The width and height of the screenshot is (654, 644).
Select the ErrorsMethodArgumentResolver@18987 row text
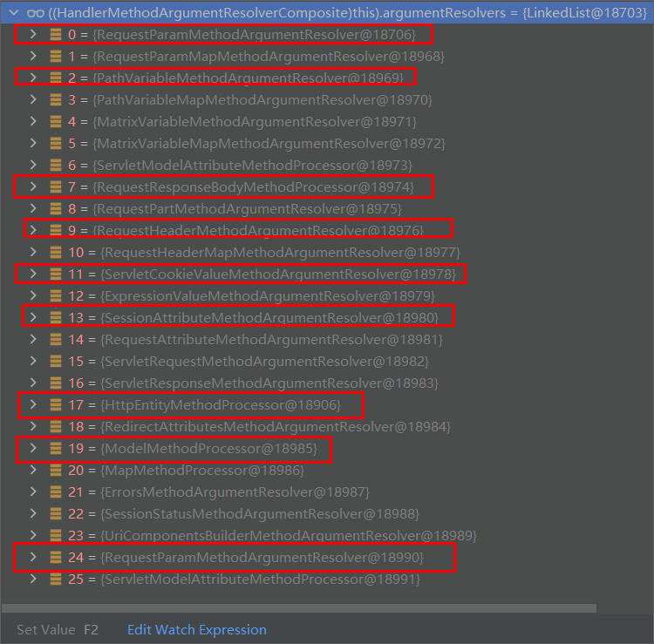(235, 492)
